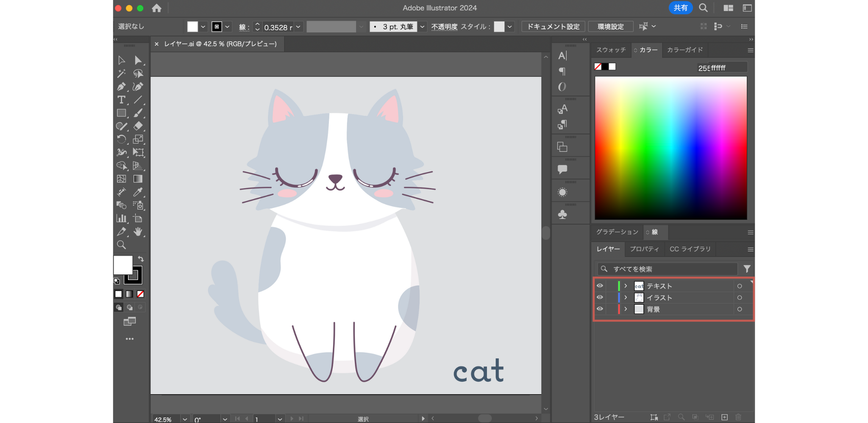Expand the イラスト layer contents
Image resolution: width=868 pixels, height=423 pixels.
pos(625,297)
